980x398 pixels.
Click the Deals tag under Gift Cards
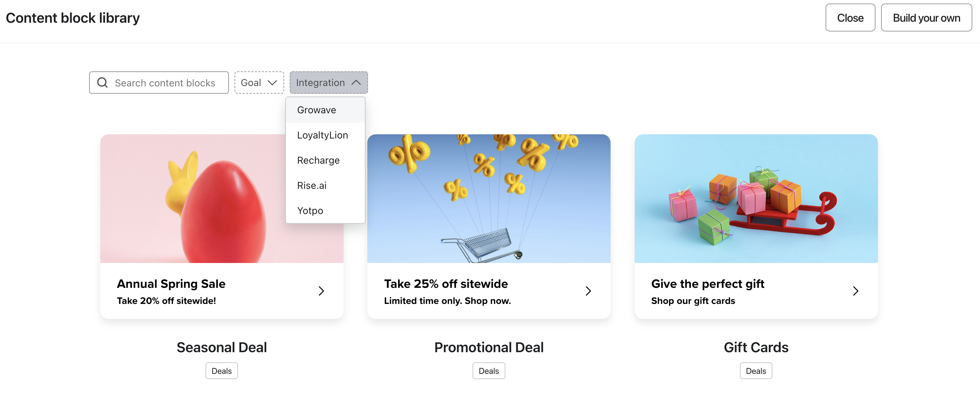point(756,371)
